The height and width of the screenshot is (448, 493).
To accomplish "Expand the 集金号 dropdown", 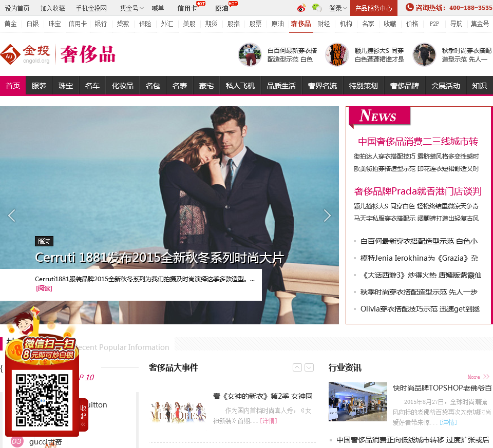I will [x=131, y=9].
